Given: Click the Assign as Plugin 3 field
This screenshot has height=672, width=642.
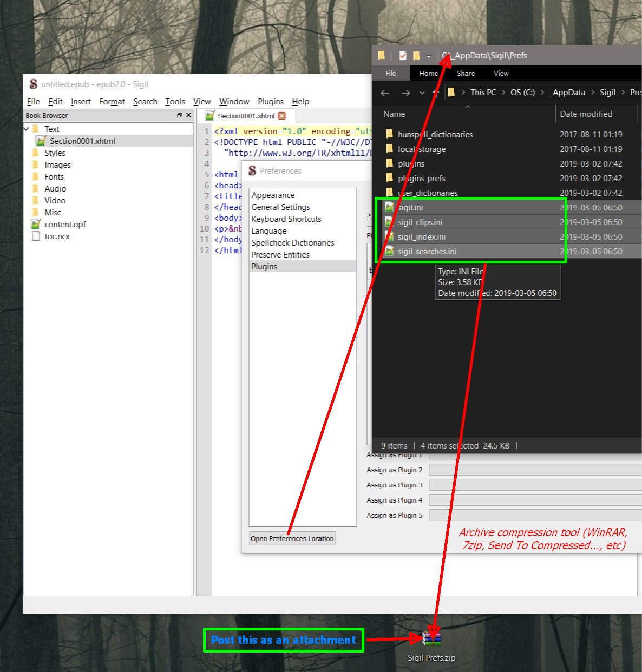Looking at the screenshot, I should (x=535, y=485).
